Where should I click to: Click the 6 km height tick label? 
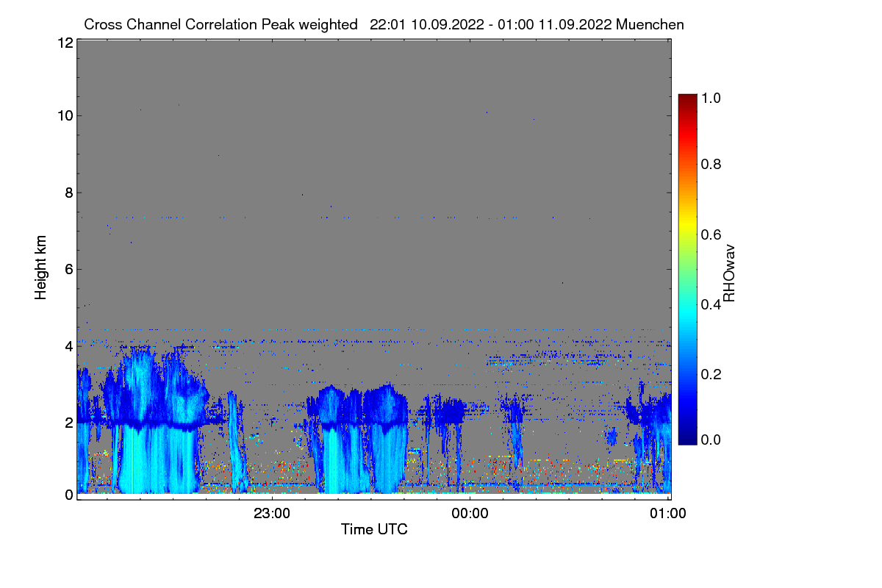click(x=69, y=269)
